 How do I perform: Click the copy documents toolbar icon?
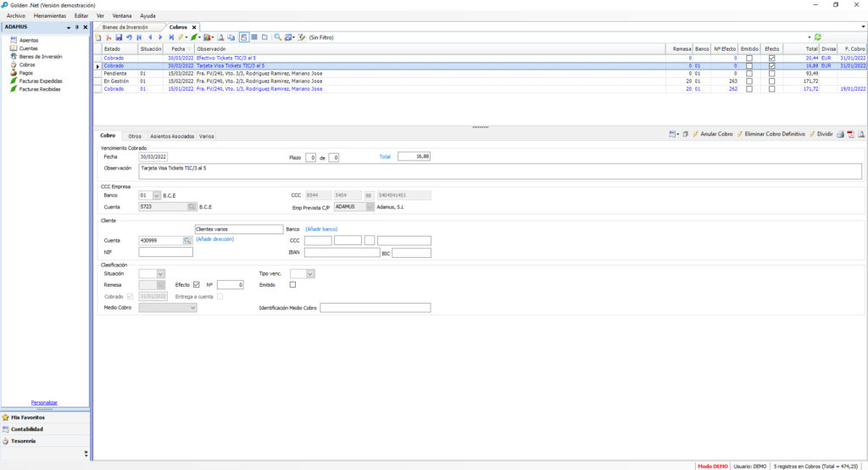click(x=231, y=37)
